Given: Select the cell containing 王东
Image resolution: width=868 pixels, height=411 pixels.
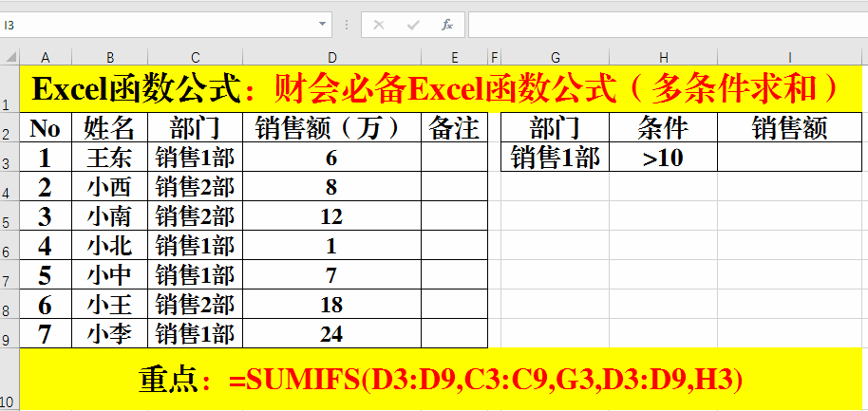Looking at the screenshot, I should [x=109, y=158].
